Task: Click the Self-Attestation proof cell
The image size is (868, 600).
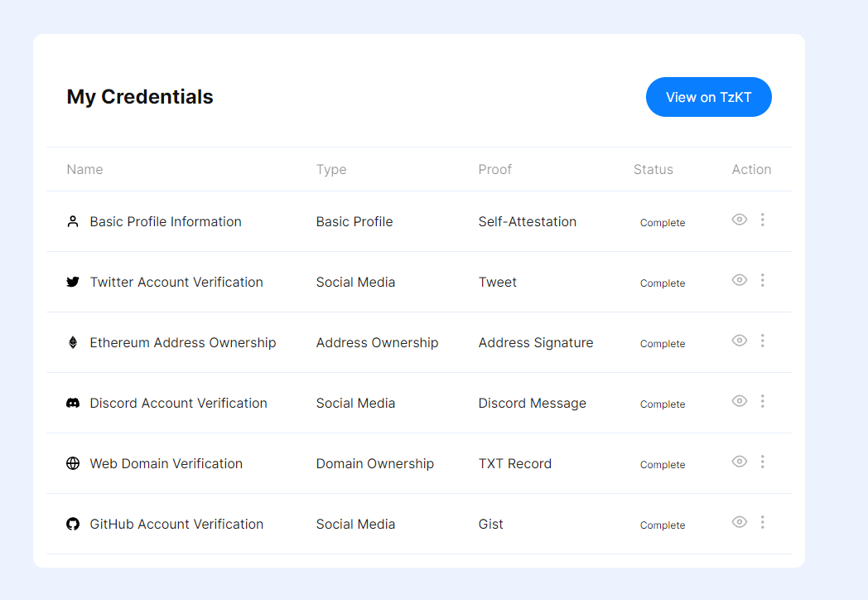Action: [527, 221]
